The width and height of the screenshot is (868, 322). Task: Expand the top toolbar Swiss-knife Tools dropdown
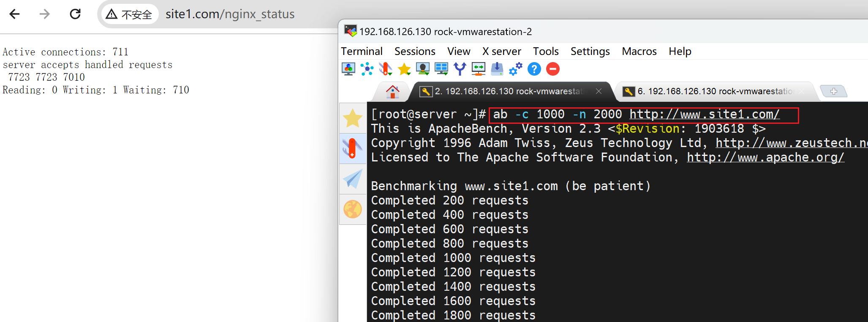385,69
